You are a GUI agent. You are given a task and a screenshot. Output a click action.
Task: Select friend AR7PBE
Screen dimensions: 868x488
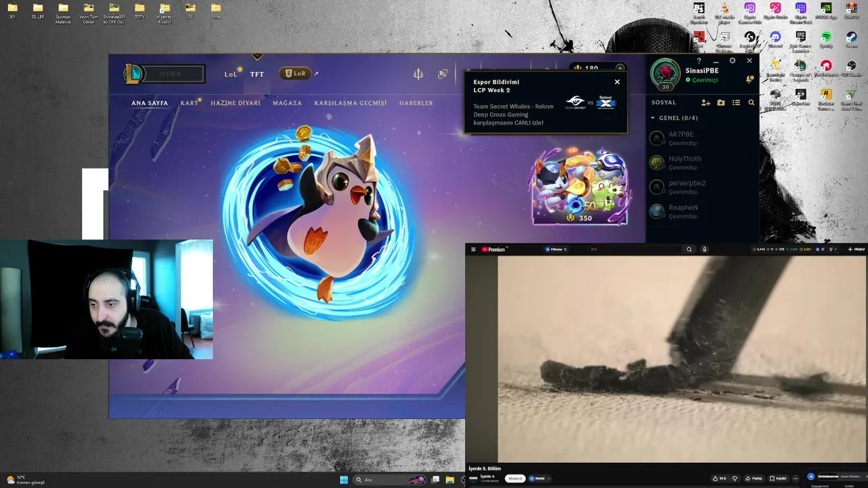(703, 138)
